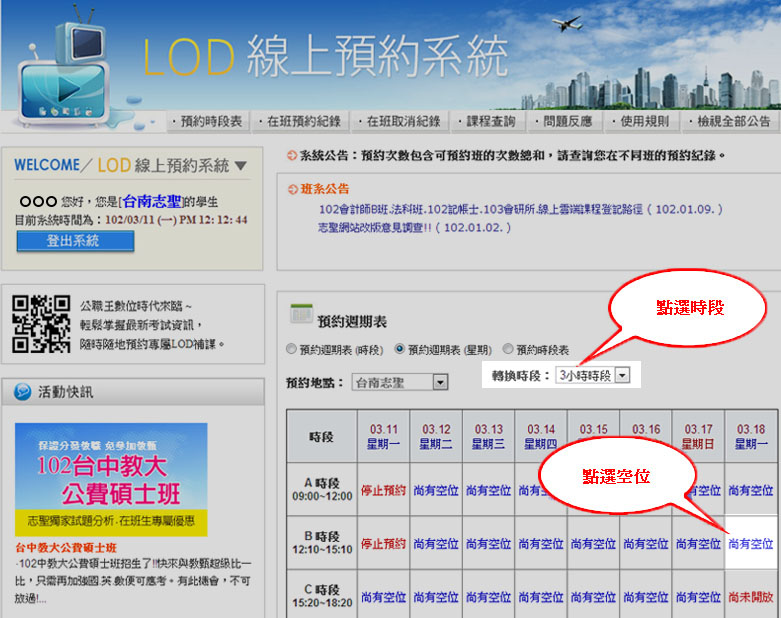This screenshot has width=781, height=618.
Task: Open the 在班預約紀錄 menu item
Action: pos(300,121)
